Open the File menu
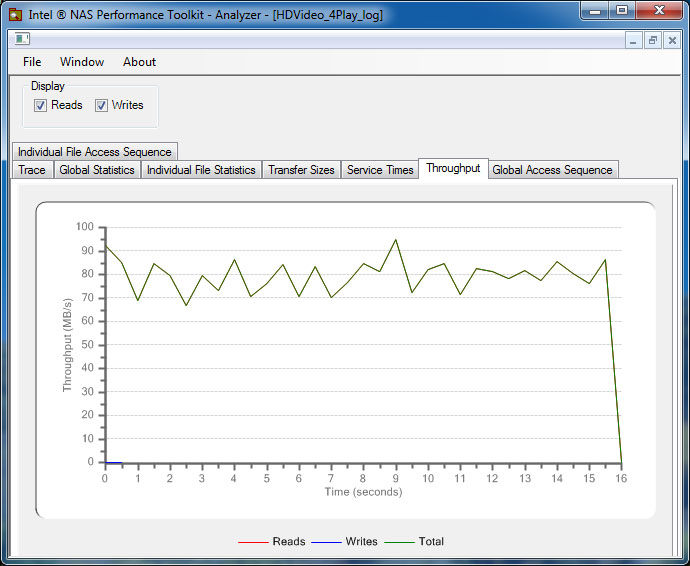This screenshot has height=566, width=690. [32, 62]
